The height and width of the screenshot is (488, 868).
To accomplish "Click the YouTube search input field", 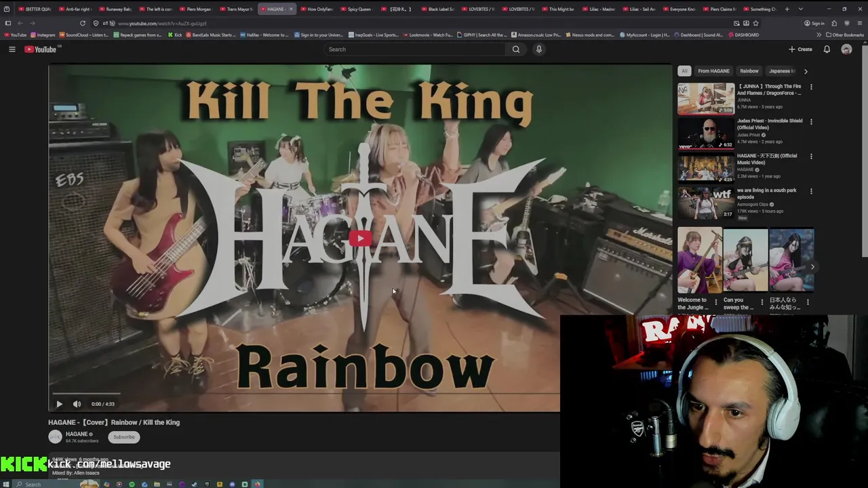I will 414,49.
